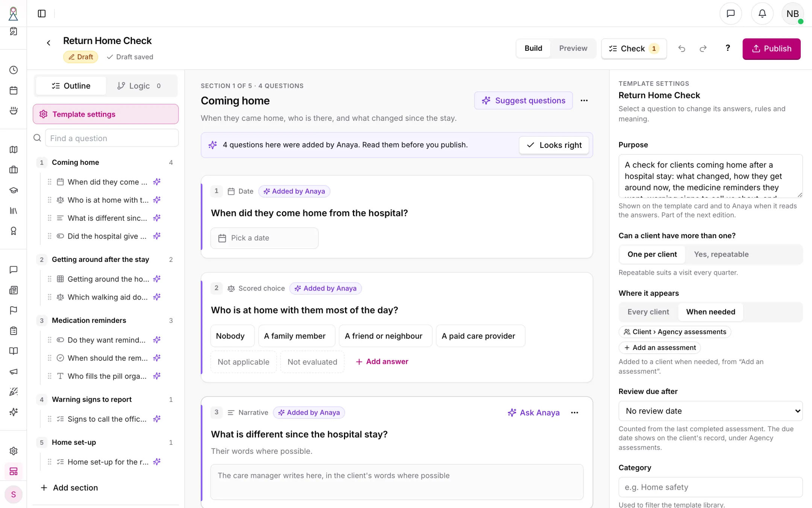Collapse 'Getting around after the stay' section
Viewport: 812px width, 508px height.
[106, 260]
